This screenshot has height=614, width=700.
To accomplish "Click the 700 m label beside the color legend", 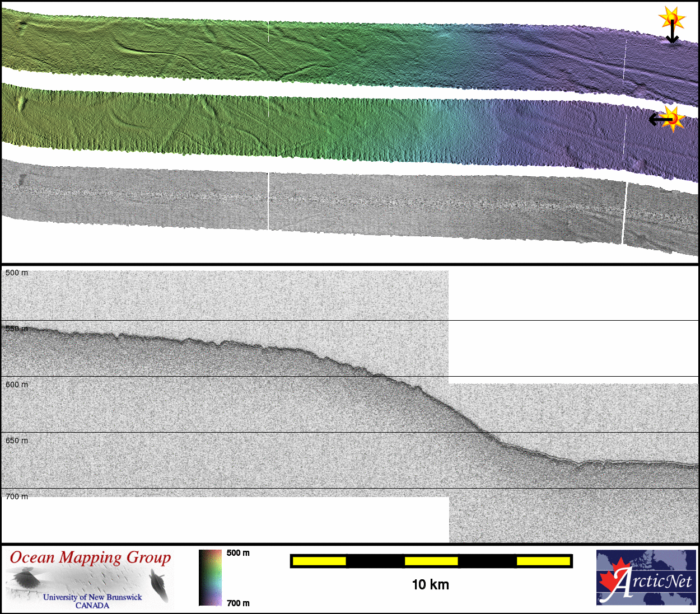I will point(238,603).
